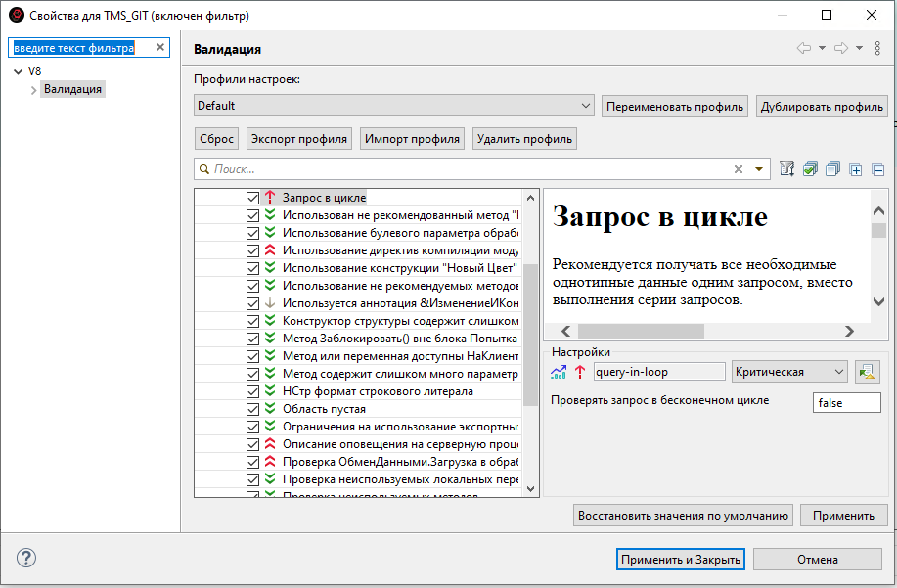Click the query-in-loop text field

tap(659, 372)
